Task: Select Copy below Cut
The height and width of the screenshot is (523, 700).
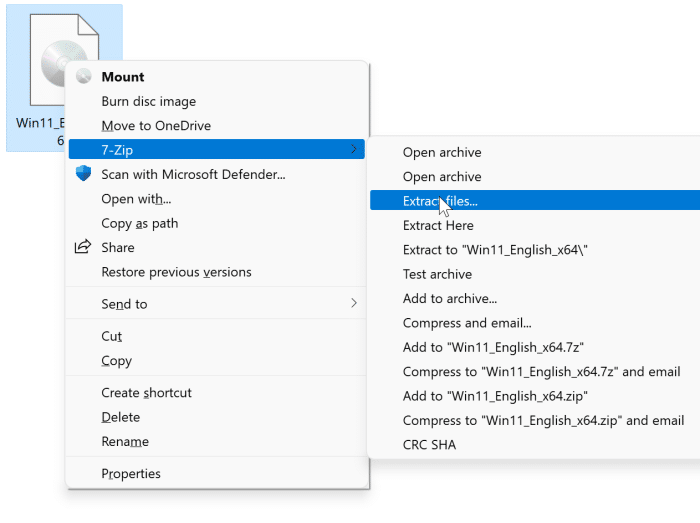Action: tap(217, 361)
